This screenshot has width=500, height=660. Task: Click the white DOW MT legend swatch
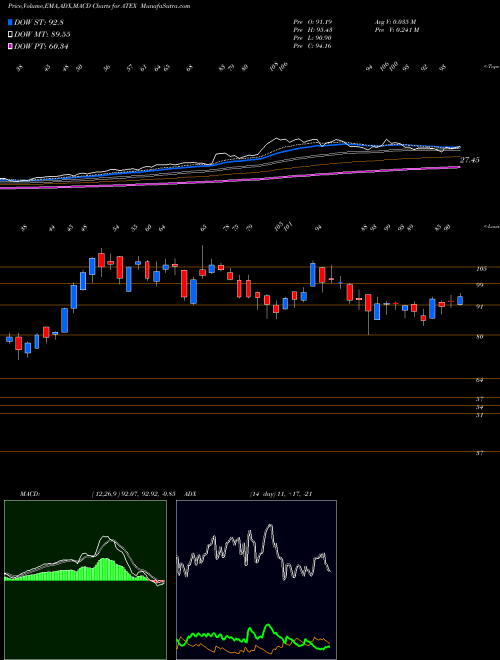pos(10,35)
